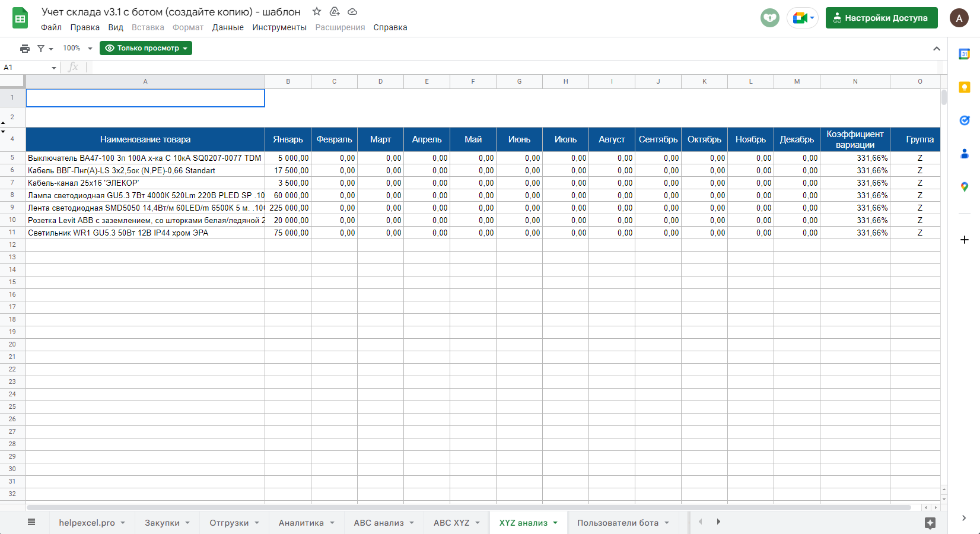Open Аналитика tab dropdown arrow
The width and height of the screenshot is (980, 534).
(x=332, y=523)
